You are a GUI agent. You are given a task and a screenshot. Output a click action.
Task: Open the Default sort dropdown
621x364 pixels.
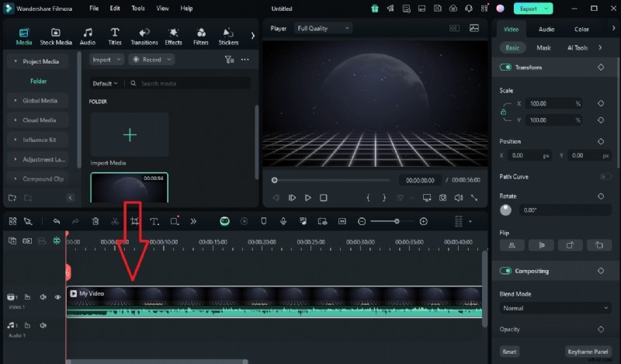click(x=105, y=84)
